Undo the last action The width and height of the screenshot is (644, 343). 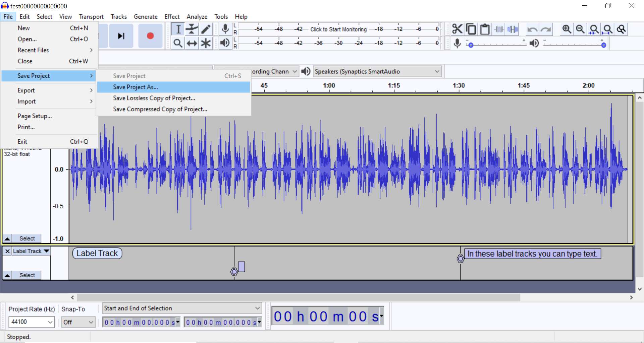click(x=533, y=29)
